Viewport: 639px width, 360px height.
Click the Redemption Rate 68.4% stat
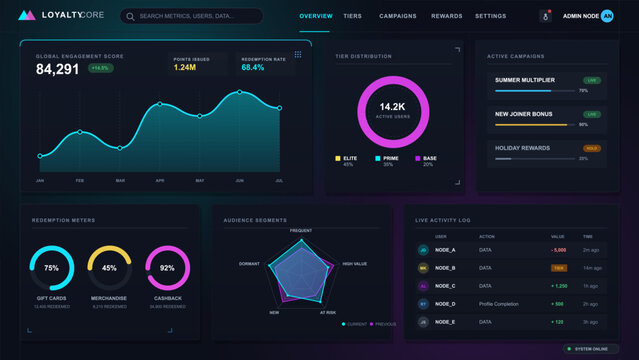coord(265,64)
